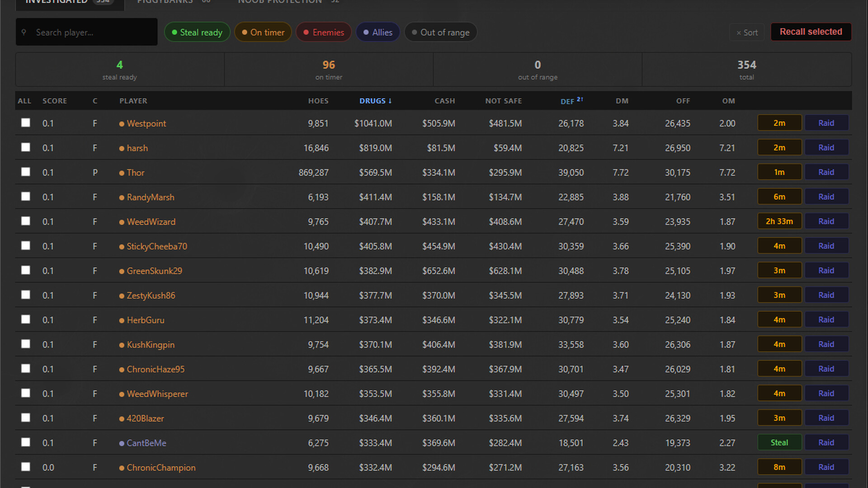Screen dimensions: 868x488
Task: Sort by the DEF column header
Action: (x=572, y=101)
